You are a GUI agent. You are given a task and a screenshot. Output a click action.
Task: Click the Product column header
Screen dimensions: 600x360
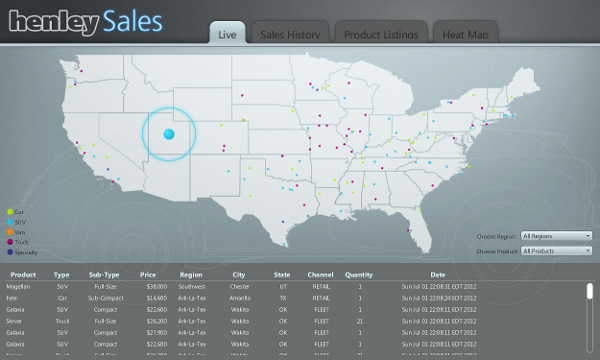point(23,275)
